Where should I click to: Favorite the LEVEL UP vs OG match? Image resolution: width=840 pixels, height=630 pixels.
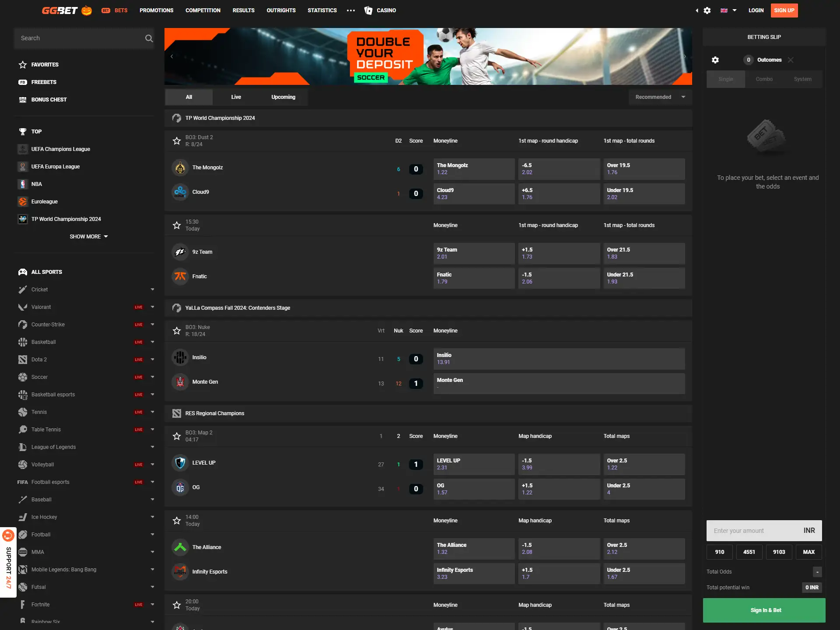177,436
